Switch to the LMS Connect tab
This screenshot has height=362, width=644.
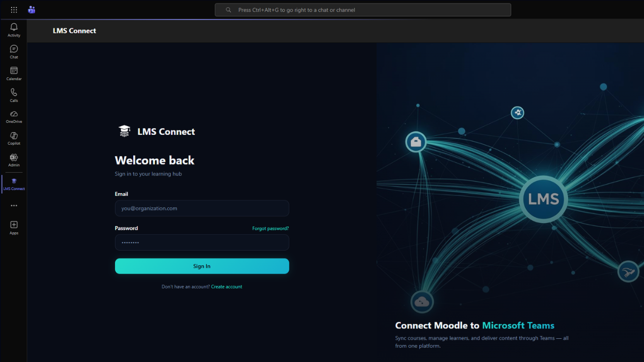(x=74, y=31)
